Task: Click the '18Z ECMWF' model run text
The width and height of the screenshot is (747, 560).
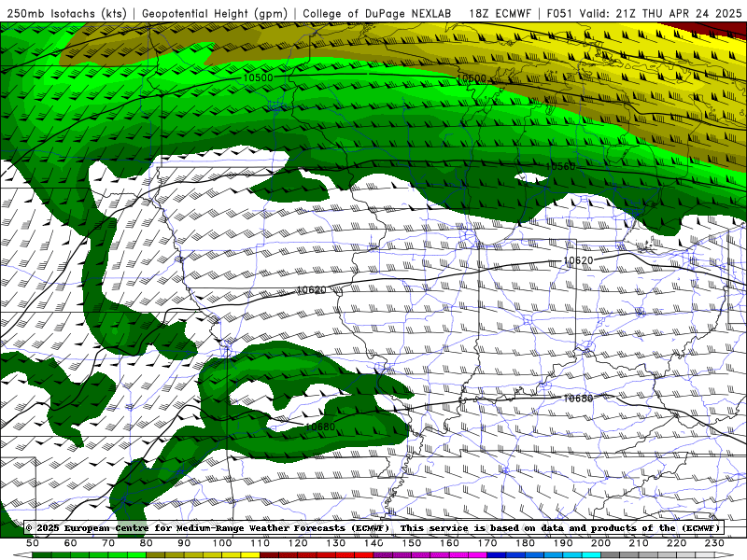Action: 500,13
